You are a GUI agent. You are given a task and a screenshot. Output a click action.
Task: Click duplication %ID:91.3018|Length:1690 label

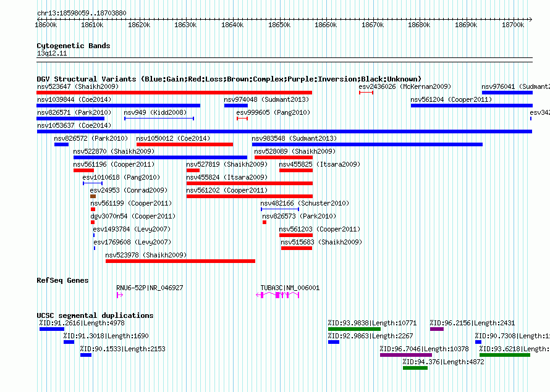coord(106,336)
